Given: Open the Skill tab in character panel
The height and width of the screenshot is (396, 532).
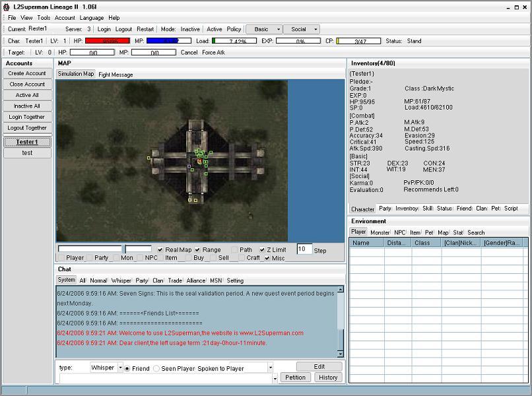Looking at the screenshot, I should point(428,209).
